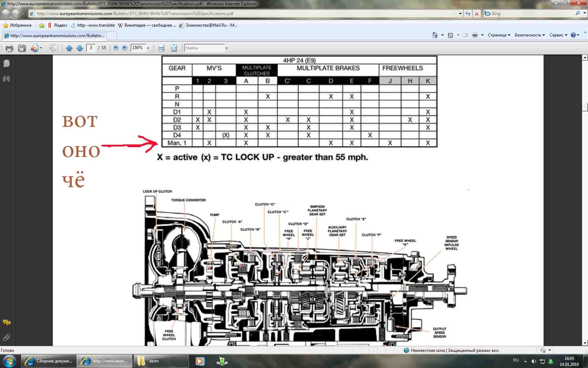Go to next page with down arrow
This screenshot has height=368, width=588.
tap(80, 48)
